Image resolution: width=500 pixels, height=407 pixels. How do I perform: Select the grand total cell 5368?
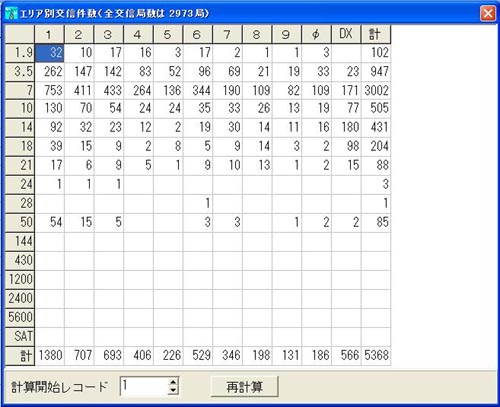tap(376, 356)
